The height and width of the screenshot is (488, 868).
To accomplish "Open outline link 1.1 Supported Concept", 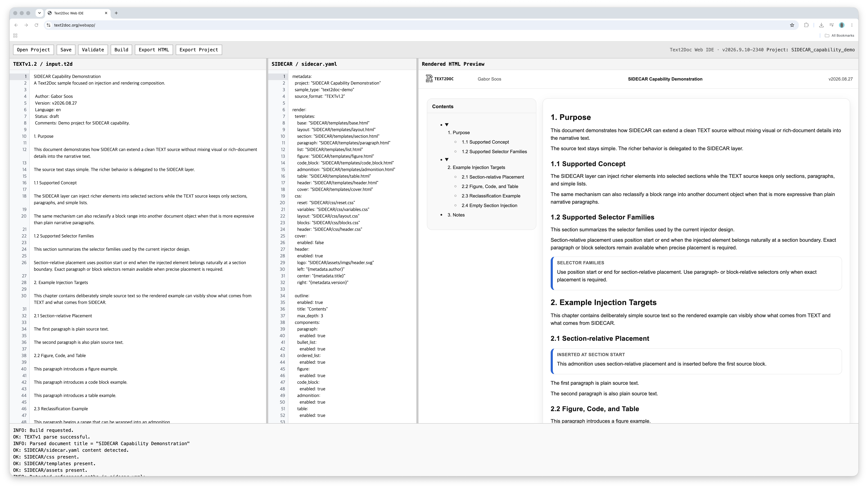I will point(485,142).
